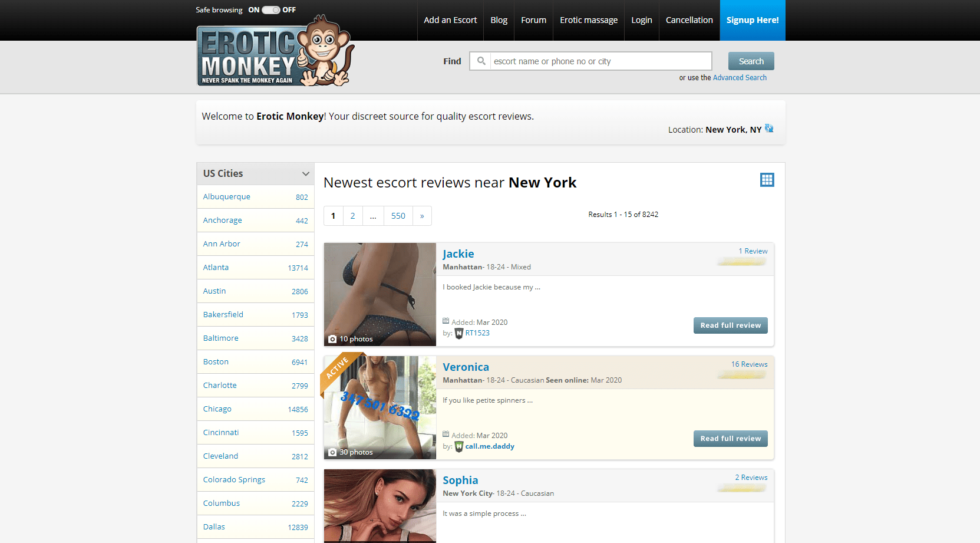The width and height of the screenshot is (980, 543).
Task: Select Colorado Springs in cities list
Action: (256, 480)
